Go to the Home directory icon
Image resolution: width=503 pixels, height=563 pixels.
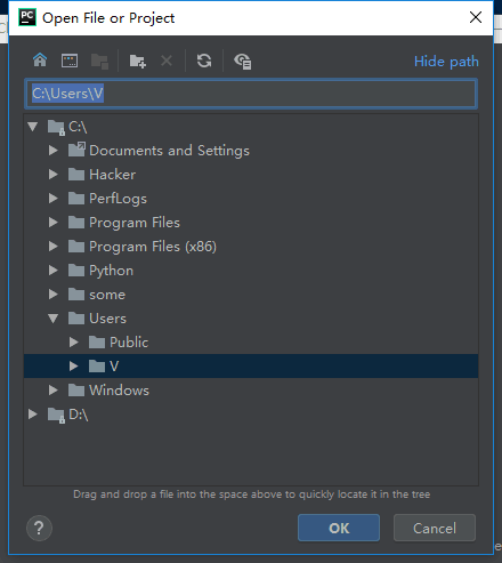pos(40,60)
